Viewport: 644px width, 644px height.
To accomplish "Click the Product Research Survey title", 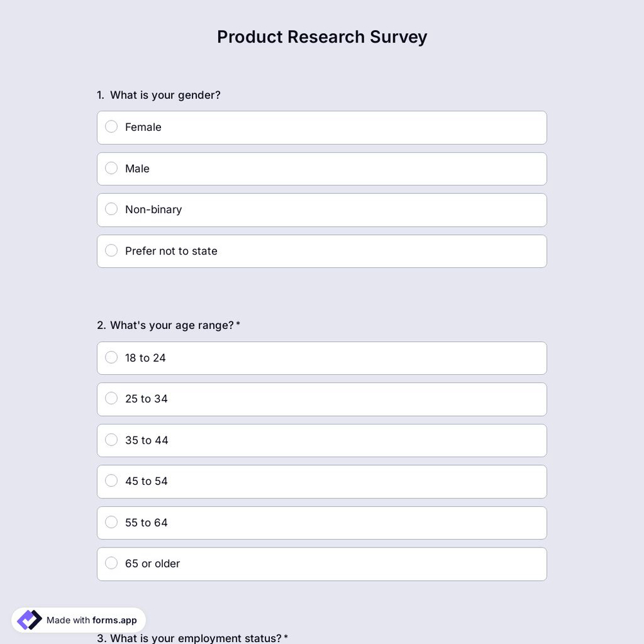I will 322,37.
